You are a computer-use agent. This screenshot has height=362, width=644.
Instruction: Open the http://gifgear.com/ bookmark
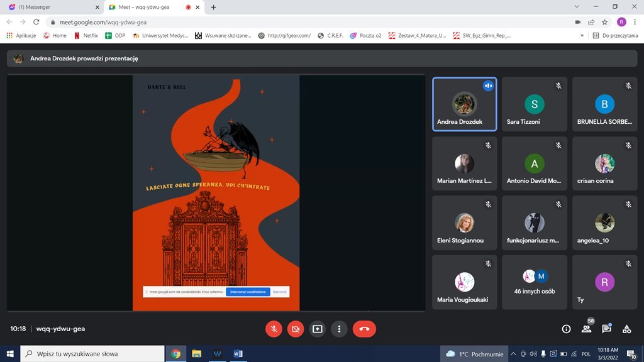pyautogui.click(x=284, y=36)
